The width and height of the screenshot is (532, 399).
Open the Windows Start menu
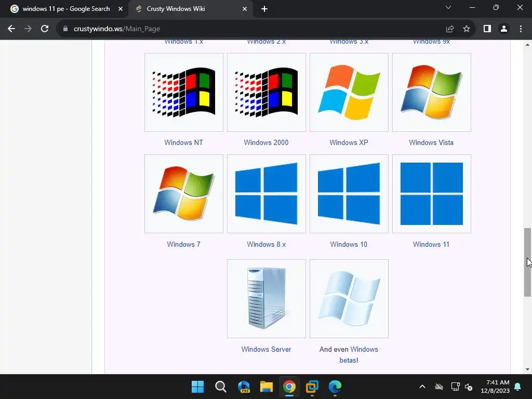coord(197,387)
